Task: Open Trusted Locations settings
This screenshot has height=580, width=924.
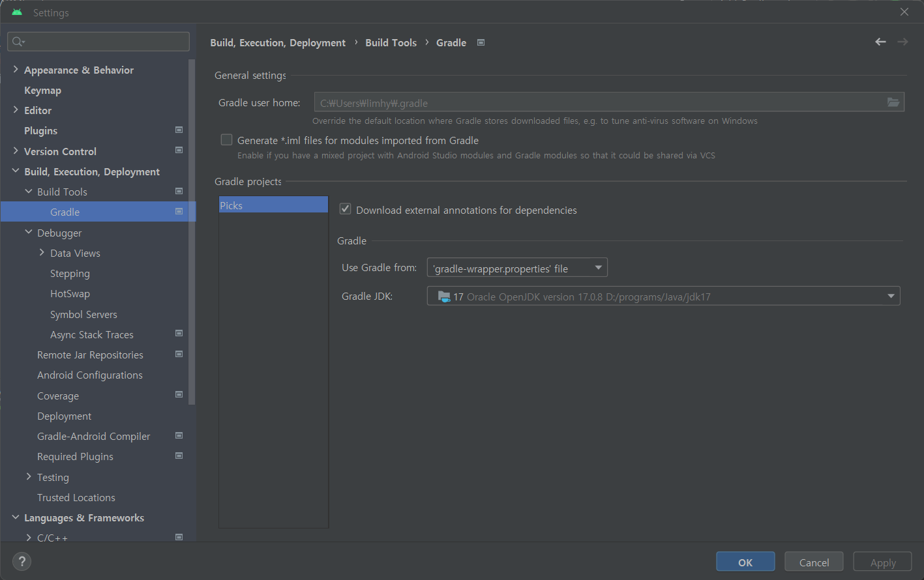Action: click(76, 497)
